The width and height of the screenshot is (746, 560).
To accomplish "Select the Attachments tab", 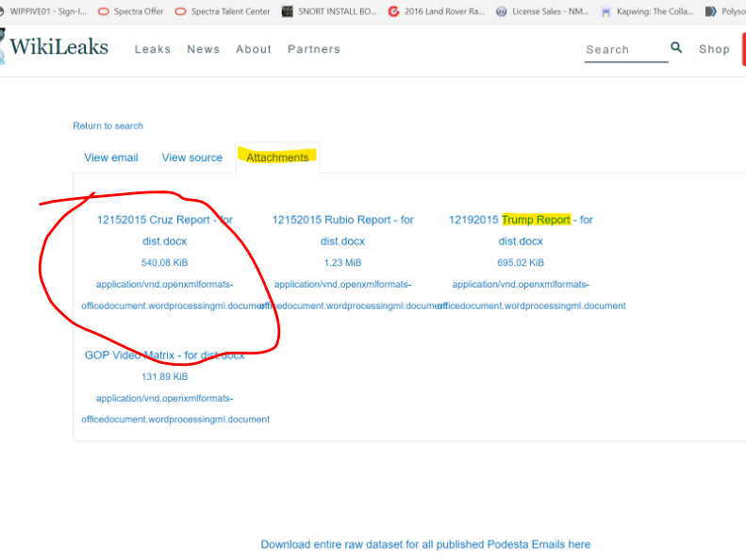I will 277,157.
